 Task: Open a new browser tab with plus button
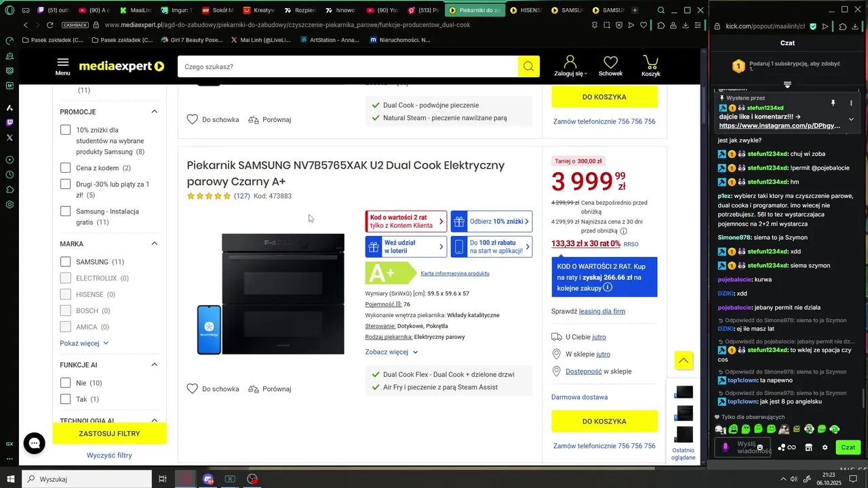pos(635,10)
